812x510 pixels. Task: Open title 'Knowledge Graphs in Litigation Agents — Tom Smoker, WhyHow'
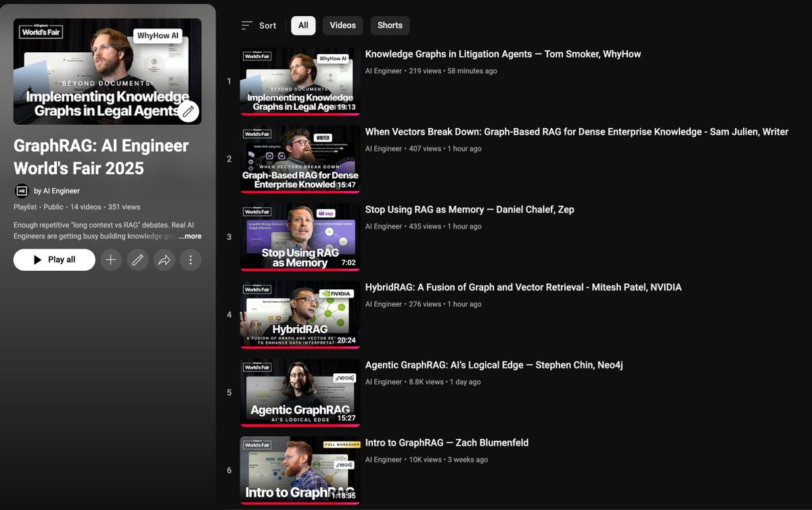503,54
